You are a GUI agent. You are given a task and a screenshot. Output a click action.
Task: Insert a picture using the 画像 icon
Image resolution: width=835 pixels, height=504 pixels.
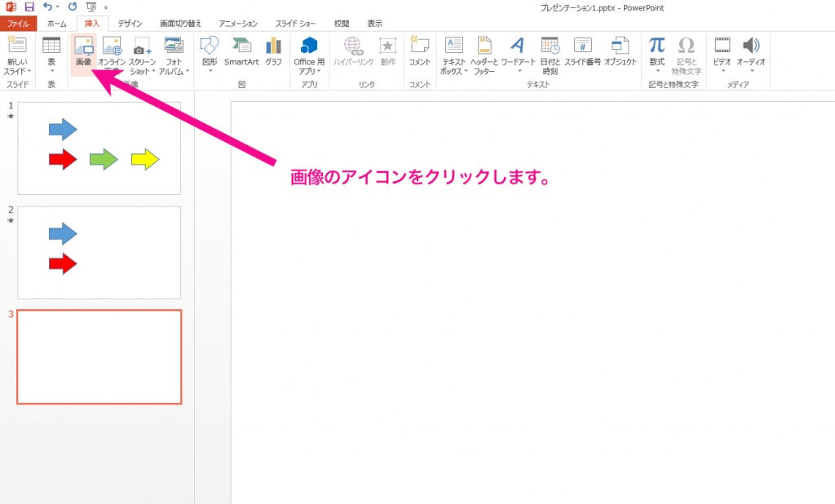click(86, 54)
